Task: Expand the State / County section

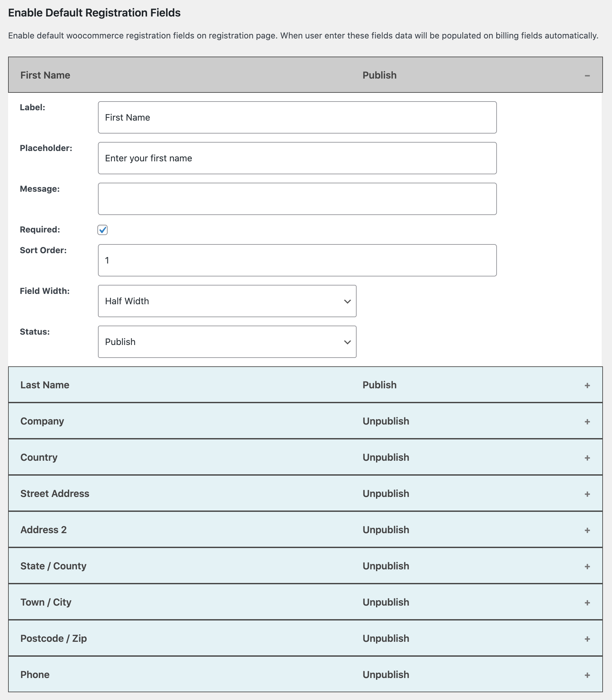Action: point(587,566)
